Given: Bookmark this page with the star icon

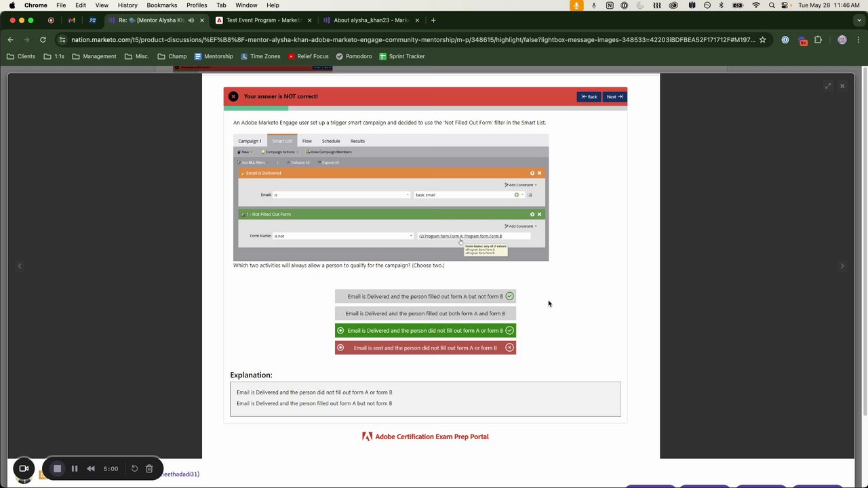Looking at the screenshot, I should (x=762, y=40).
